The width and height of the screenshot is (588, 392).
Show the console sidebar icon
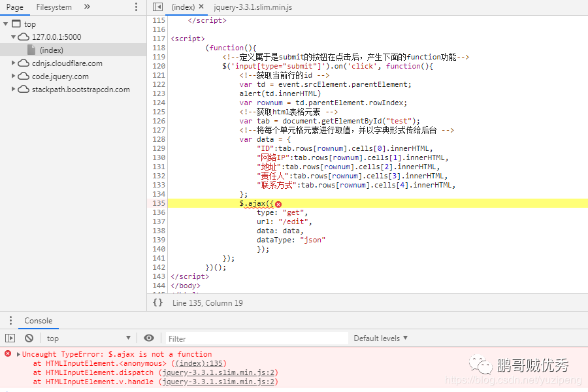coord(10,338)
